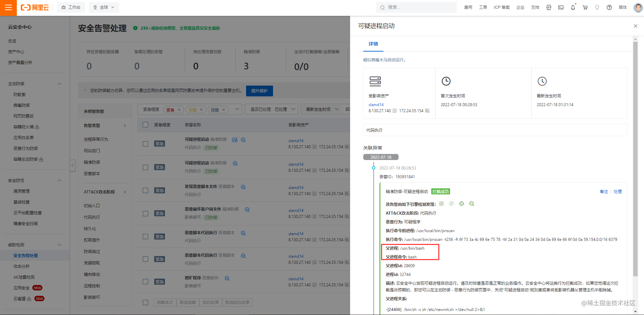
Task: Focus the top search input field
Action: 416,7
